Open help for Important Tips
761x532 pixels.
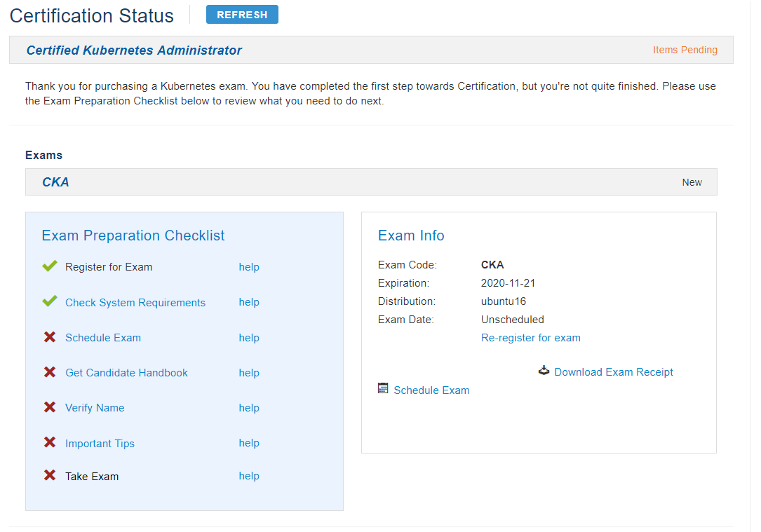pos(249,443)
